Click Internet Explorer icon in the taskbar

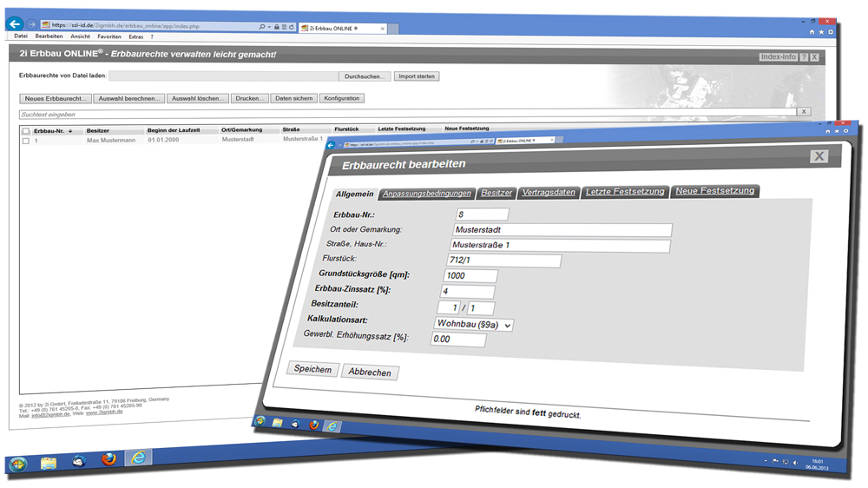pos(138,458)
